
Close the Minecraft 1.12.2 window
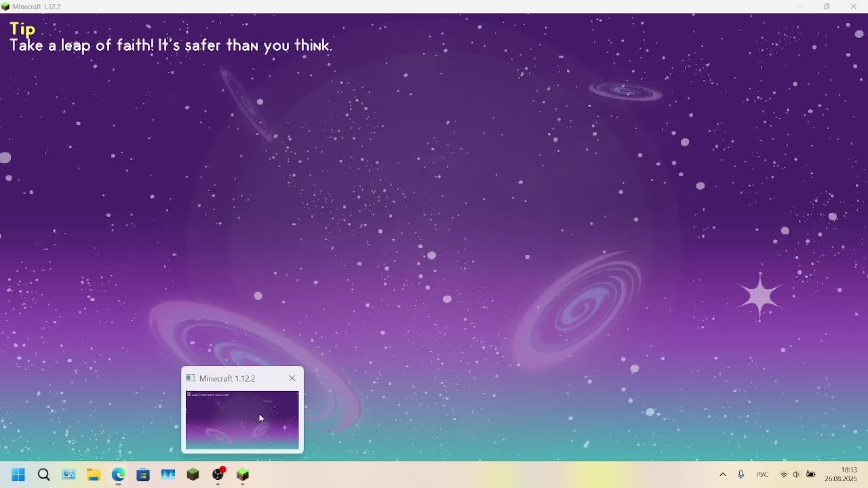click(x=853, y=6)
